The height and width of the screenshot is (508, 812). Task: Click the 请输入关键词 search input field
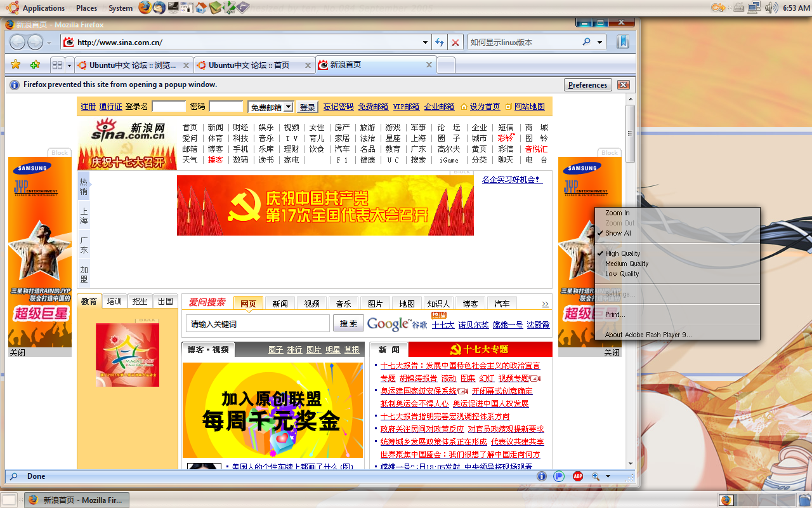click(x=258, y=324)
